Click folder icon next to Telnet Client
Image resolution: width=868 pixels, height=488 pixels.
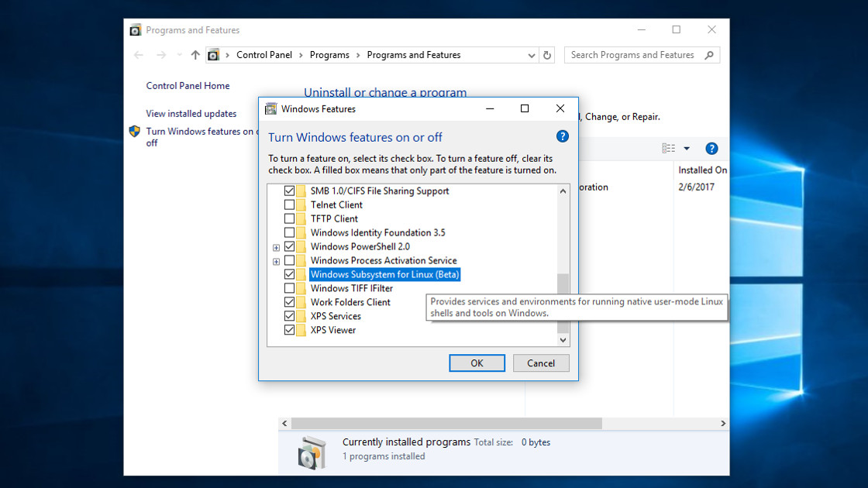(x=301, y=204)
